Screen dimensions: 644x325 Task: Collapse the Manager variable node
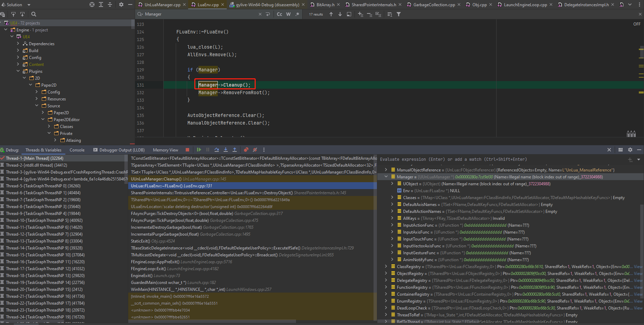click(x=386, y=177)
